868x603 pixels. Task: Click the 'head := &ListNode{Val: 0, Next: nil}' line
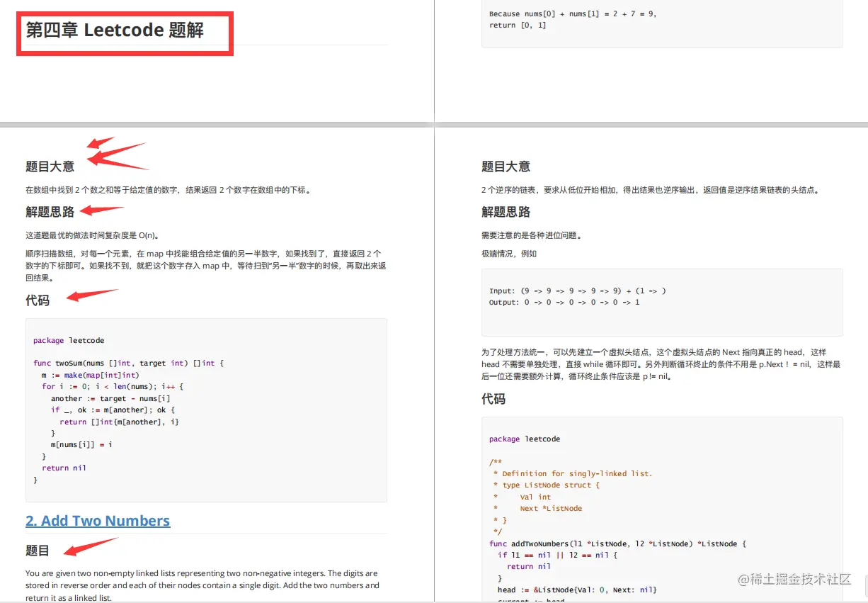[577, 590]
